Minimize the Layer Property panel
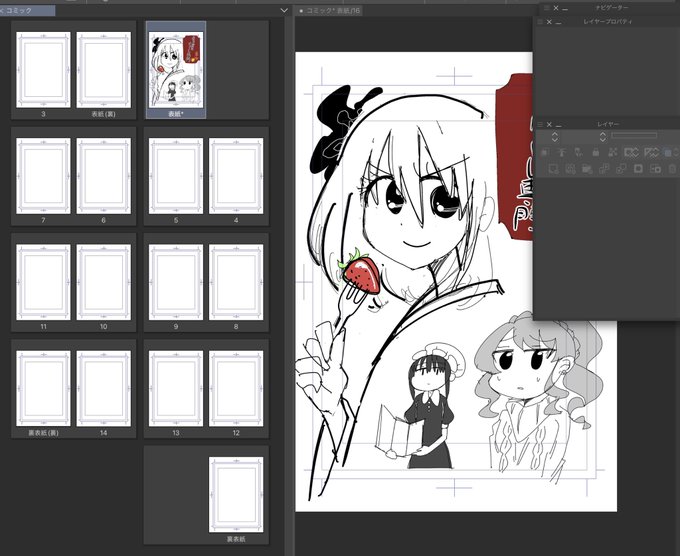The image size is (680, 556). click(559, 23)
